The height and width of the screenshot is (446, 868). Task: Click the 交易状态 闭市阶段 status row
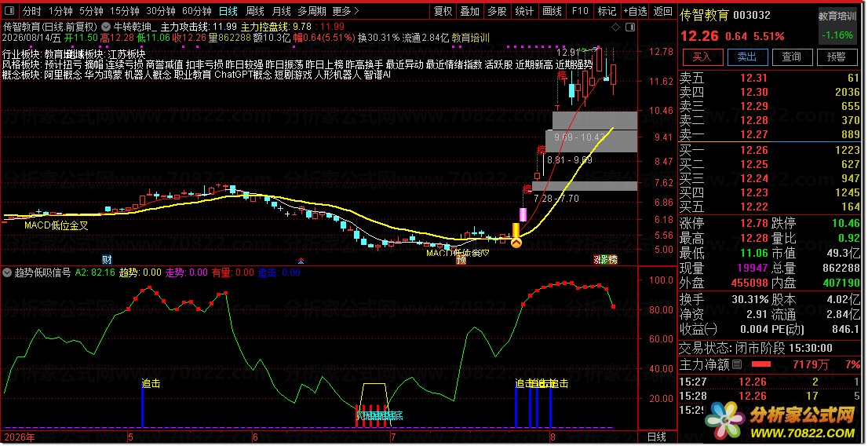pyautogui.click(x=771, y=348)
